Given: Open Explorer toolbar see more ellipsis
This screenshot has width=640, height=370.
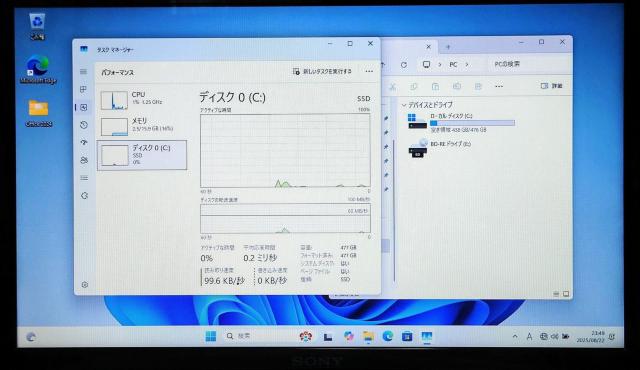Looking at the screenshot, I should pyautogui.click(x=499, y=86).
